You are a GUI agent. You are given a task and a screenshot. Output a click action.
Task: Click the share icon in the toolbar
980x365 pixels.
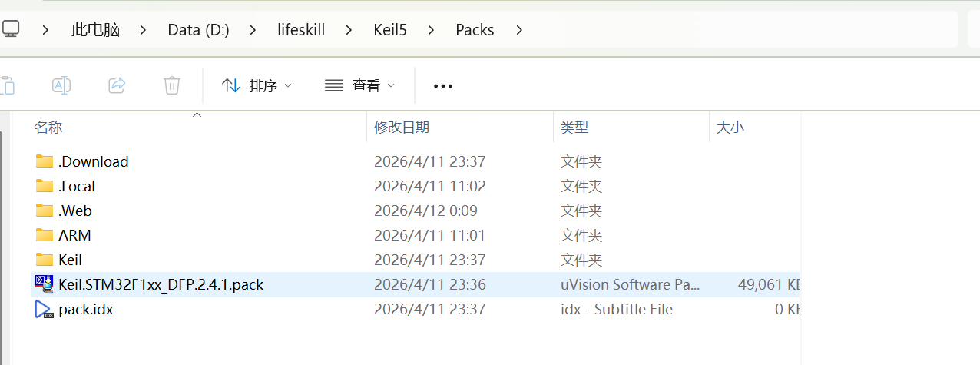117,85
